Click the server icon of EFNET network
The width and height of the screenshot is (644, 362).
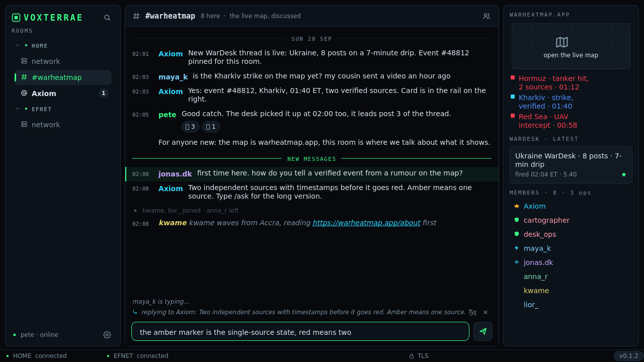tap(24, 125)
